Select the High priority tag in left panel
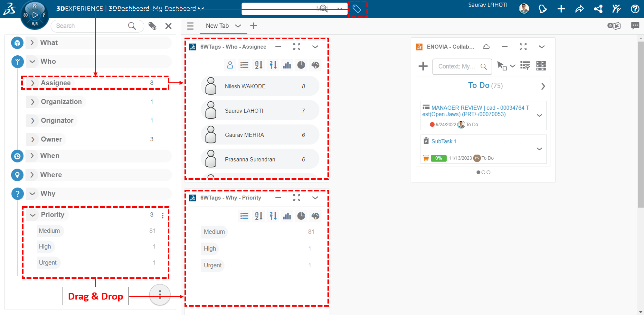 click(x=45, y=246)
